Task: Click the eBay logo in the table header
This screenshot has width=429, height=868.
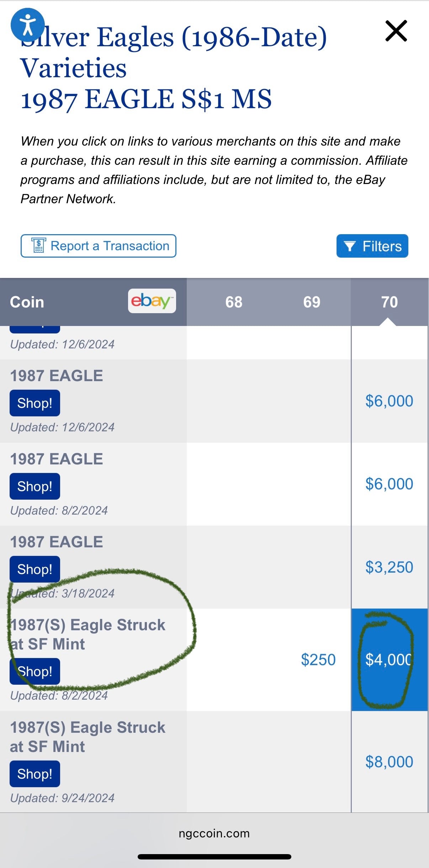Action: pyautogui.click(x=152, y=302)
